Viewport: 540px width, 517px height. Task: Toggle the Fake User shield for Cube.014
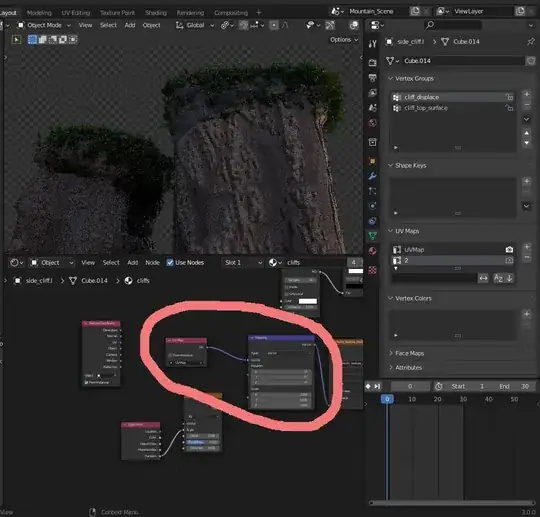pyautogui.click(x=531, y=61)
